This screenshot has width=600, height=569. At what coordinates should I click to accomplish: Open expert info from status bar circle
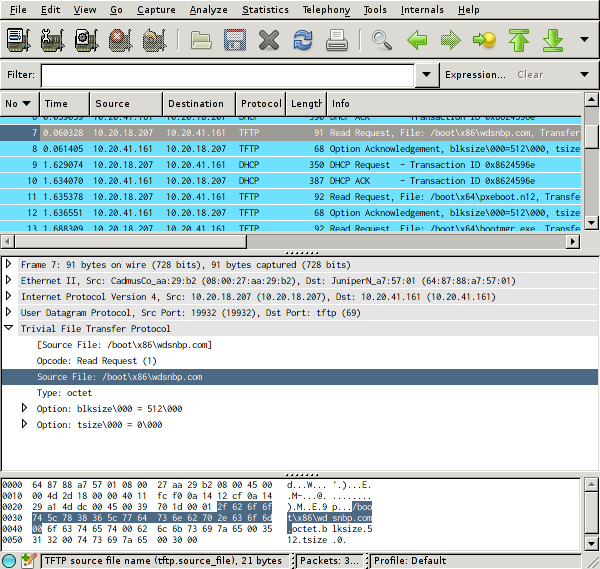click(x=9, y=561)
